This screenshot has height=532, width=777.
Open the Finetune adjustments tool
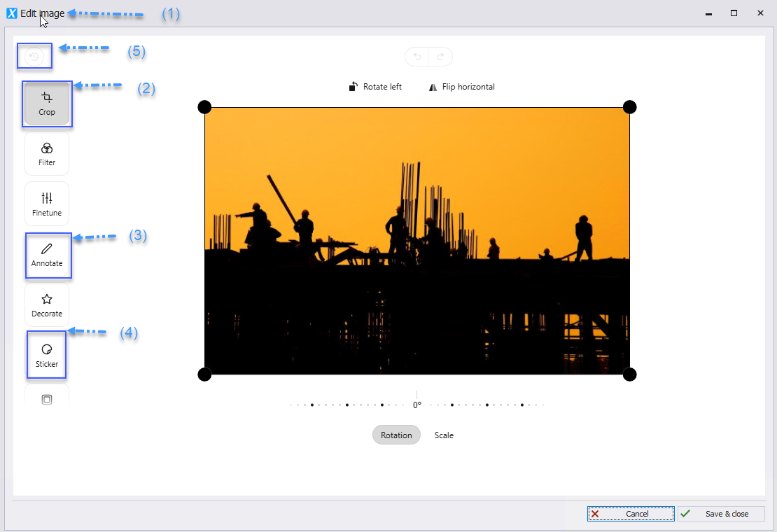[47, 204]
